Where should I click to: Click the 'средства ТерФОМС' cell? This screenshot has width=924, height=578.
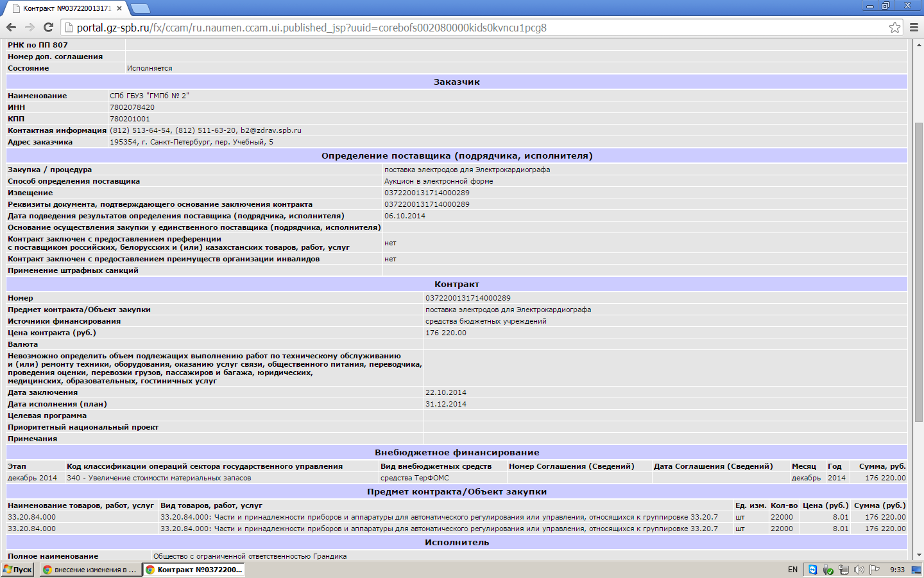[415, 478]
